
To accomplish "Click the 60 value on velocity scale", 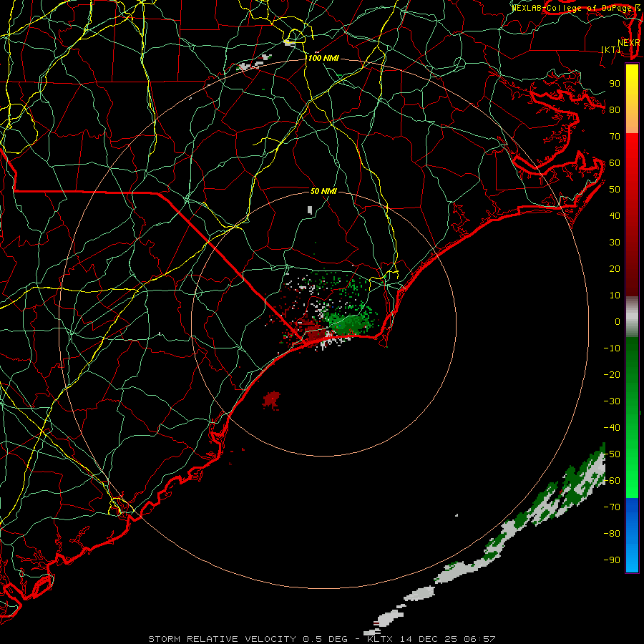I will [x=615, y=163].
